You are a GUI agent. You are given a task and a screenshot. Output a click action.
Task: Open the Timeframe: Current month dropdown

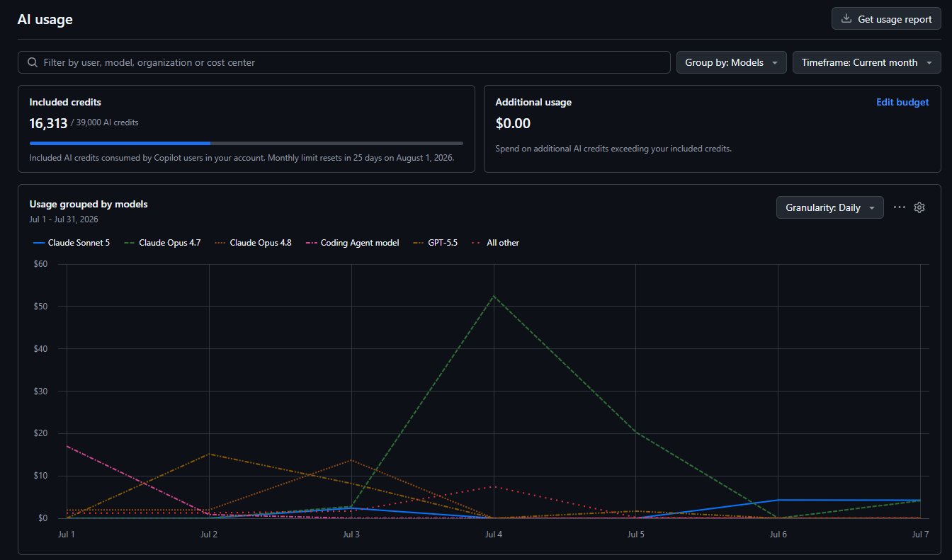coord(867,62)
